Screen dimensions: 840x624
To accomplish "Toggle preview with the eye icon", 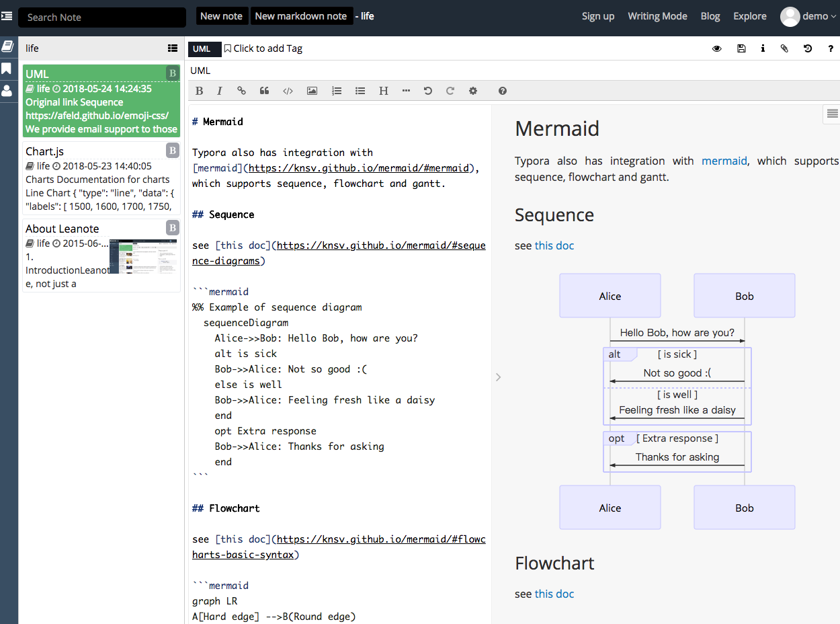I will (717, 48).
